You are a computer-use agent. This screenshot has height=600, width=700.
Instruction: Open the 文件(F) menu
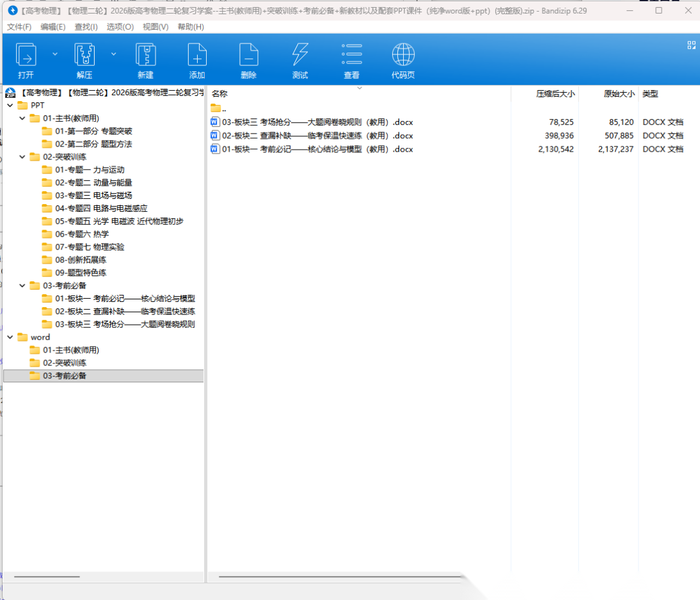(x=19, y=27)
